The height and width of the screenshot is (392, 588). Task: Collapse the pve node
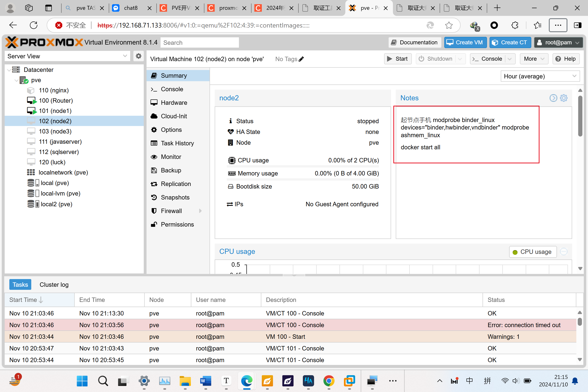(x=16, y=80)
